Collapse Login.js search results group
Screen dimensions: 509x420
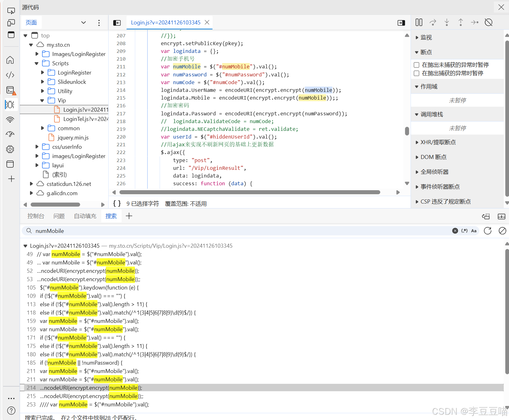pyautogui.click(x=25, y=246)
